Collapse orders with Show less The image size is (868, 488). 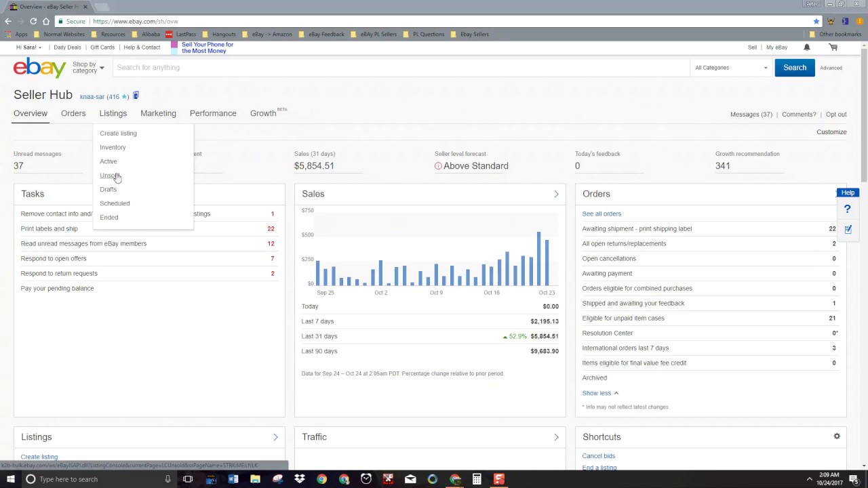600,393
